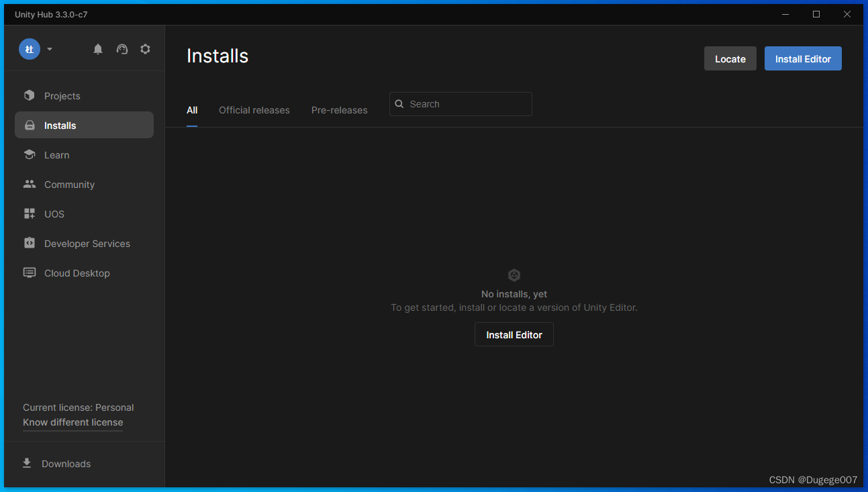The width and height of the screenshot is (868, 492).
Task: Expand the account dropdown arrow
Action: tap(50, 49)
